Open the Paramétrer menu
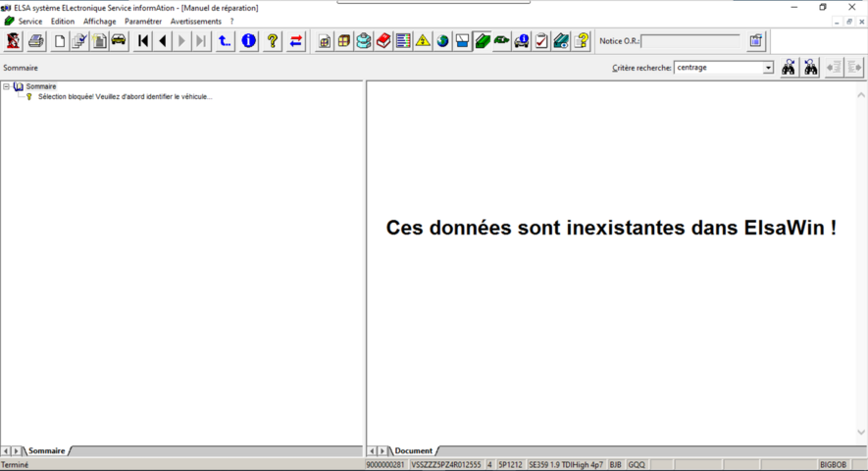 (x=143, y=21)
